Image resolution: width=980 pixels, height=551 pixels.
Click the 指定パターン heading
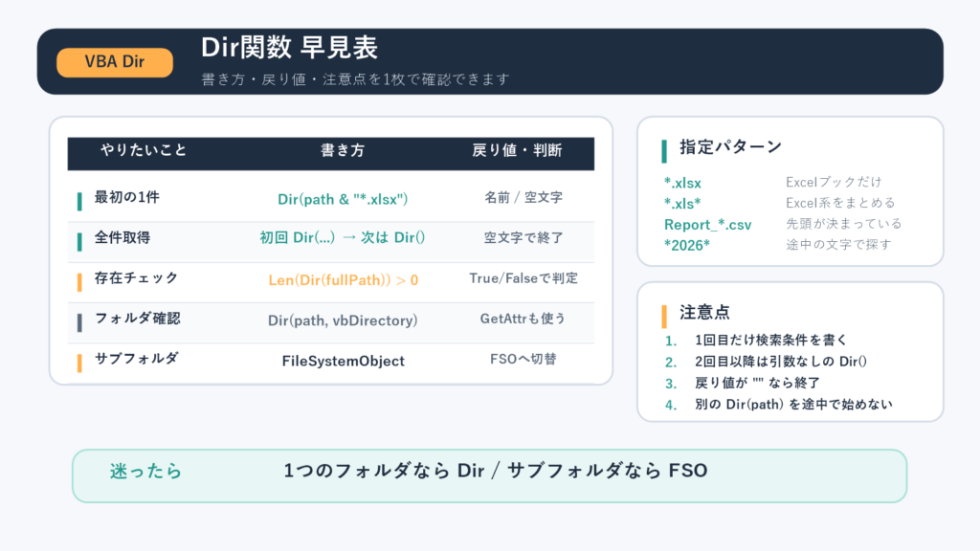click(730, 146)
